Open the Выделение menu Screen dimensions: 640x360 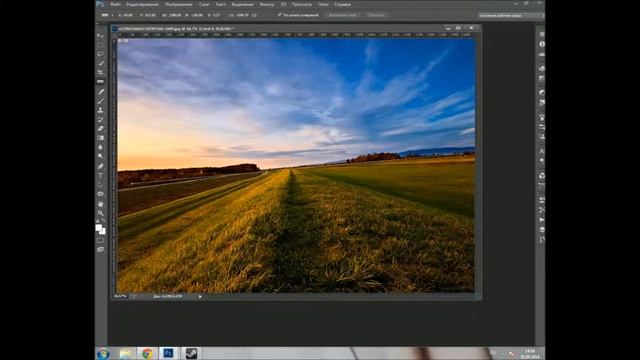(x=242, y=4)
